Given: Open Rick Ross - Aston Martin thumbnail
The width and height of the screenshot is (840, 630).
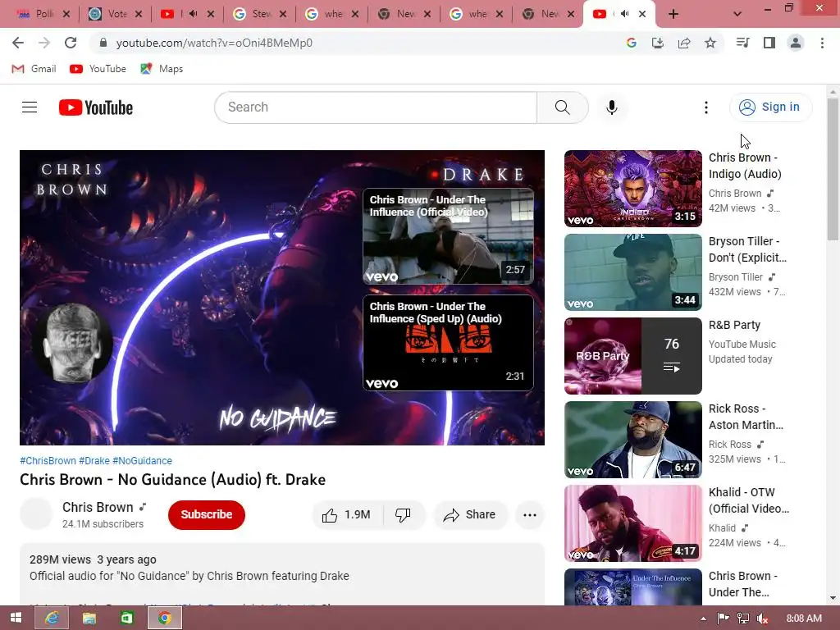Looking at the screenshot, I should [632, 440].
